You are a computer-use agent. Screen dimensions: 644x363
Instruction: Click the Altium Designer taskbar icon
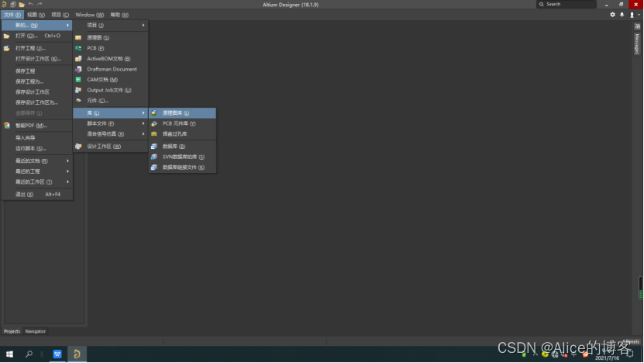(x=77, y=354)
